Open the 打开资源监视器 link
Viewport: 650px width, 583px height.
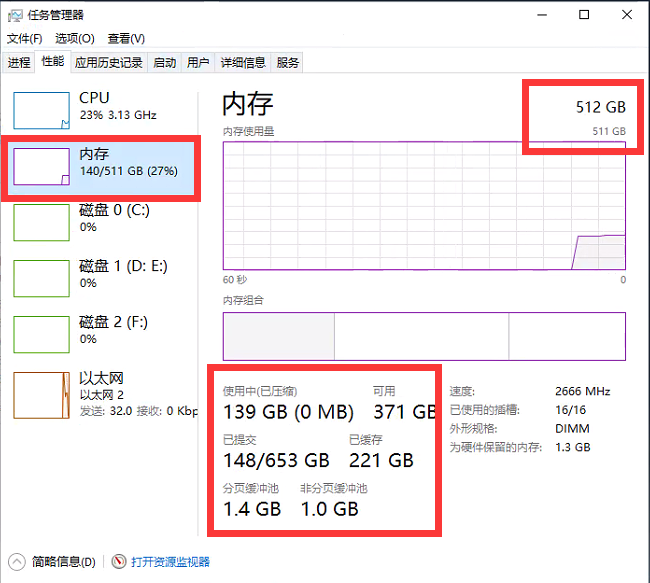pos(170,562)
